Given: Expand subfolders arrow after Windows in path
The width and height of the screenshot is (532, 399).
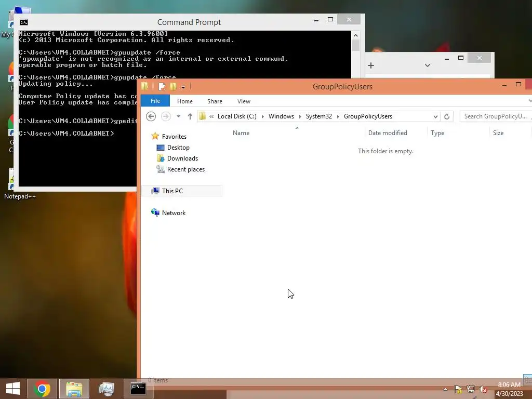Looking at the screenshot, I should [x=300, y=116].
